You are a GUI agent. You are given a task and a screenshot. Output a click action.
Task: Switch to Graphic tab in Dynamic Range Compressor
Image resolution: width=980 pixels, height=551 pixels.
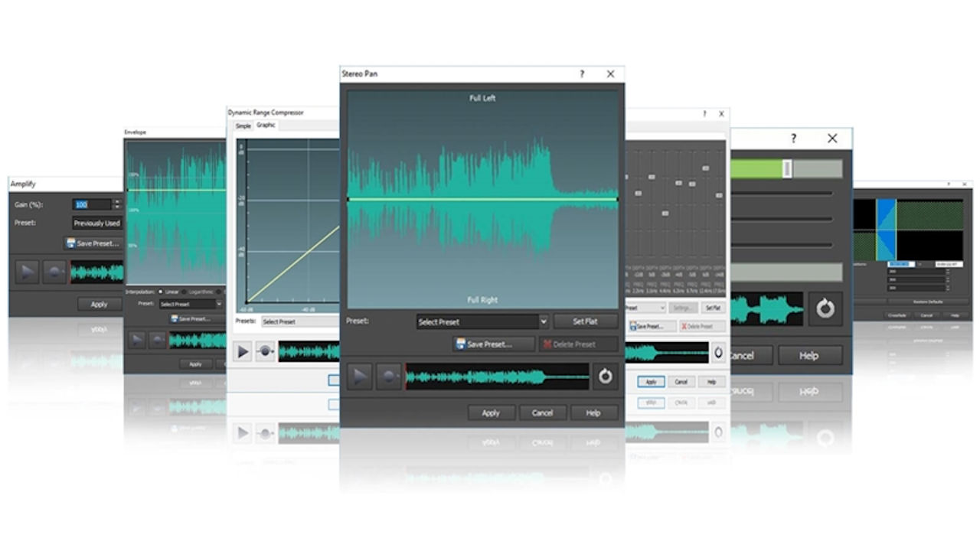click(x=266, y=125)
